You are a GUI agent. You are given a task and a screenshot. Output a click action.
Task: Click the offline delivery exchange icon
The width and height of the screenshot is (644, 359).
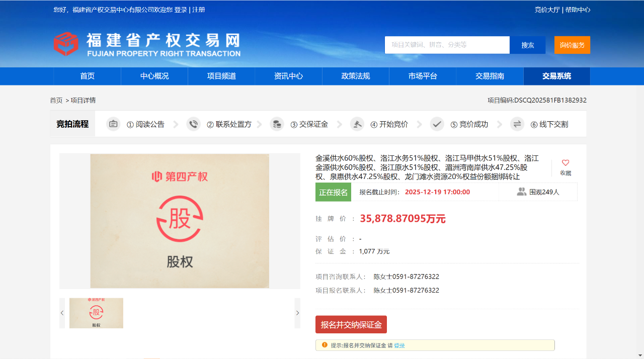click(x=517, y=124)
